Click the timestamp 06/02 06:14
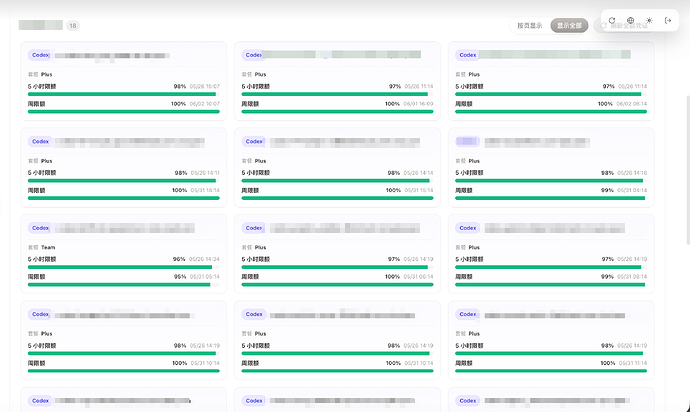The image size is (690, 412). (x=632, y=104)
